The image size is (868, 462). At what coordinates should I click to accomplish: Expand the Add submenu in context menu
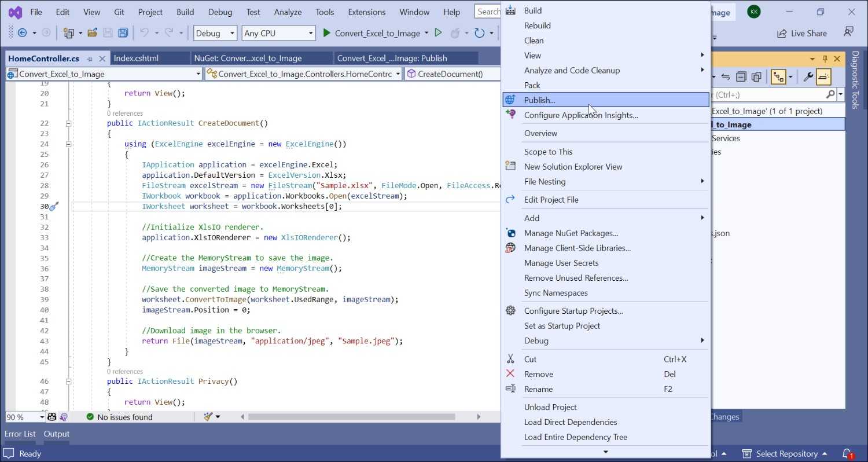tap(605, 218)
